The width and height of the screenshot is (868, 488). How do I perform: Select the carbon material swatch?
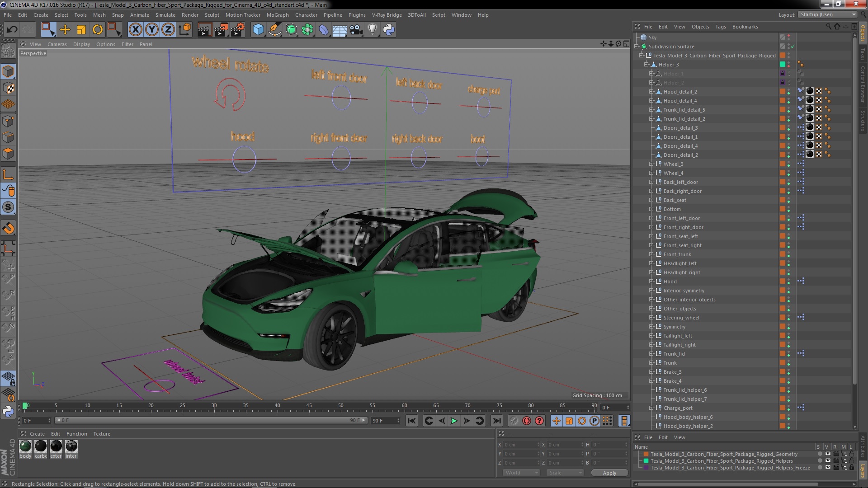point(41,446)
